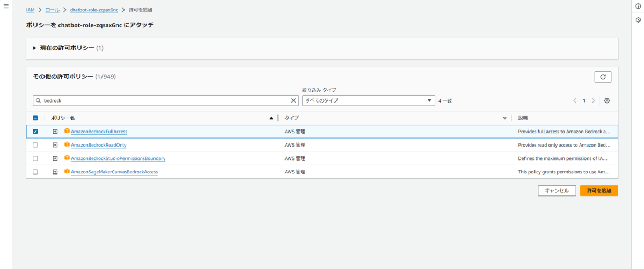
Task: Click the タイプ column header
Action: [291, 118]
